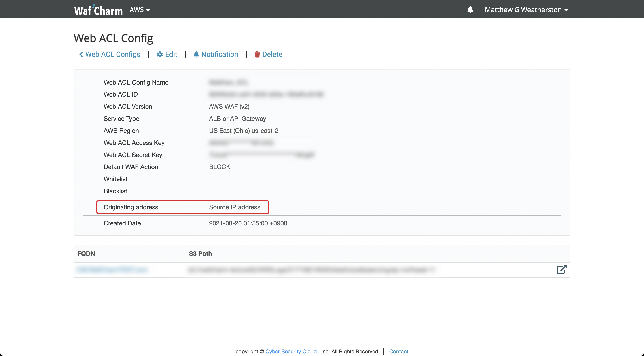
Task: Open the external link icon in FQDN row
Action: point(561,269)
